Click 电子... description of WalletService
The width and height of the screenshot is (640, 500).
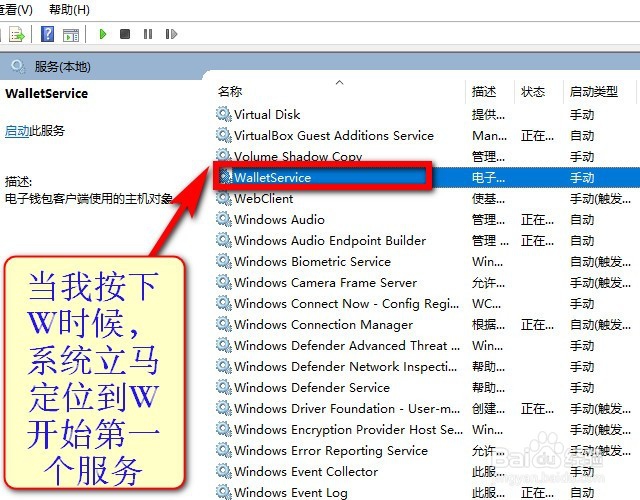[x=488, y=178]
